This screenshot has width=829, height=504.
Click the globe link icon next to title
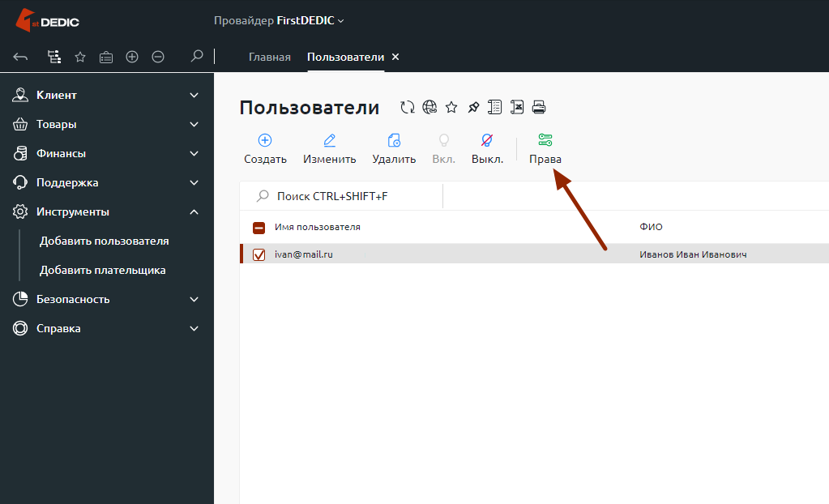(429, 107)
